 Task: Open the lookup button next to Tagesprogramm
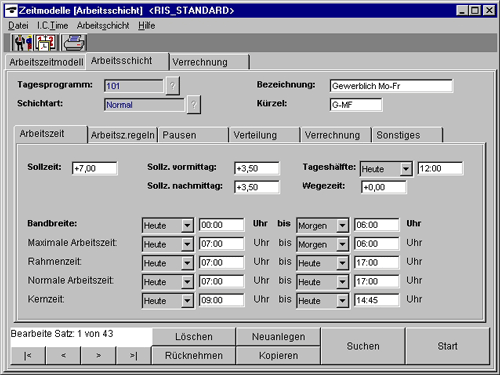(172, 86)
